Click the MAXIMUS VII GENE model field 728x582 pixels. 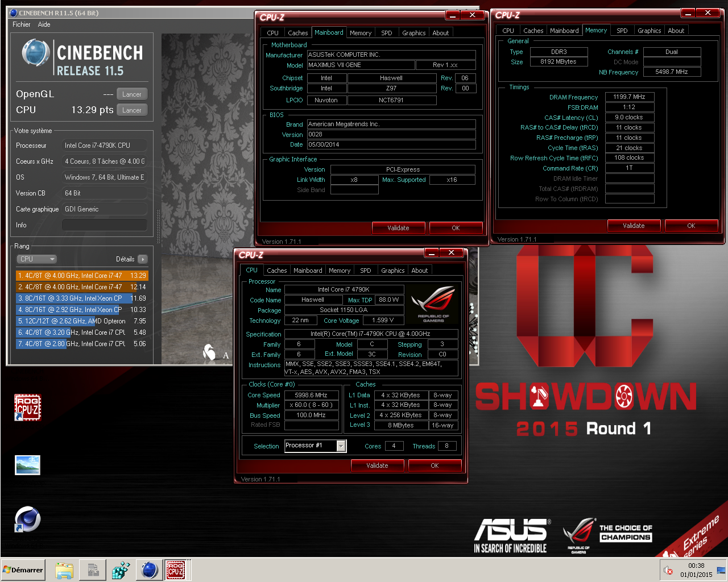tap(361, 65)
